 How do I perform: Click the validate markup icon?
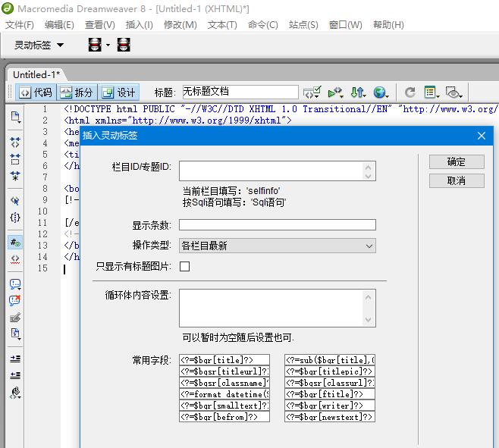click(x=335, y=92)
